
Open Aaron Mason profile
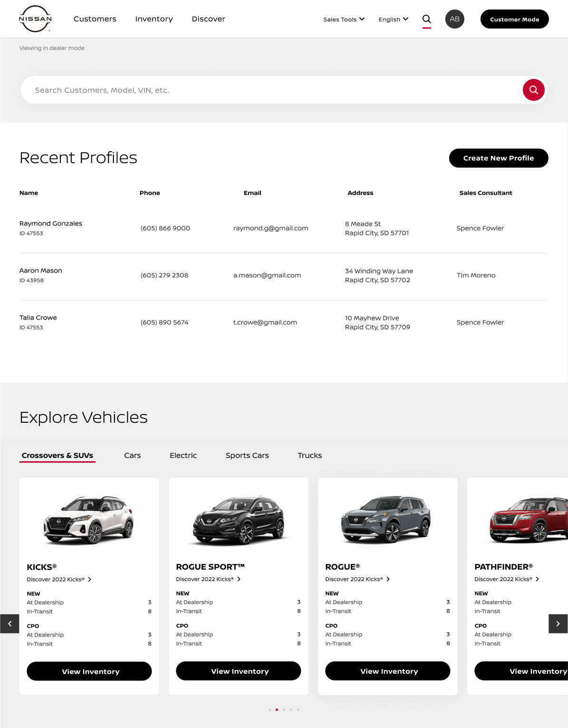40,270
